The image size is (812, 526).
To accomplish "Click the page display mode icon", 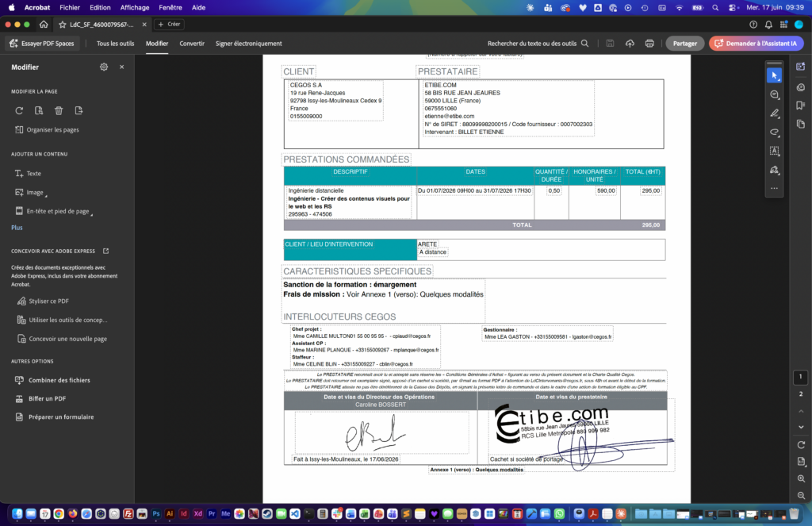I will (x=801, y=461).
